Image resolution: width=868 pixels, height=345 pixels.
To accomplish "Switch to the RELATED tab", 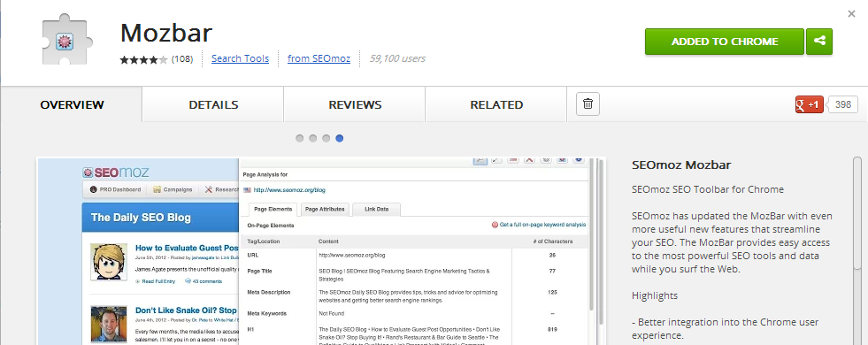I will (496, 104).
